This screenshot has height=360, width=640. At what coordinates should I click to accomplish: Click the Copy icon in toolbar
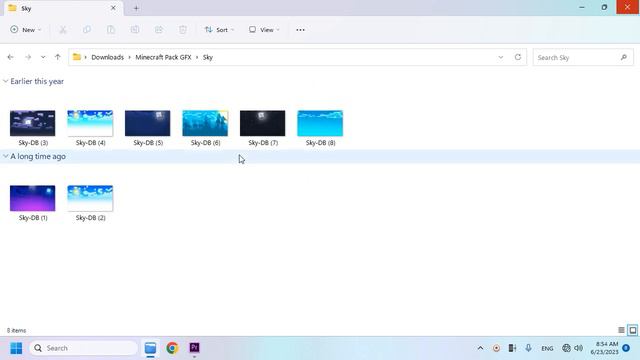click(x=87, y=30)
